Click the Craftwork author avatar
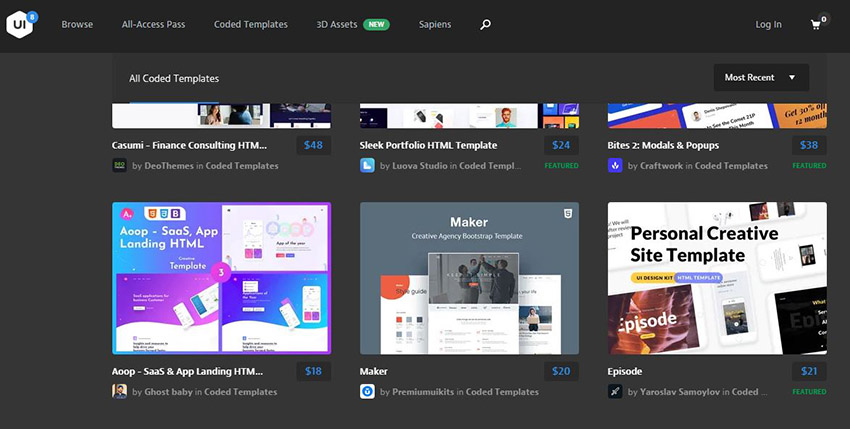Screen dimensions: 850x429 (615, 165)
